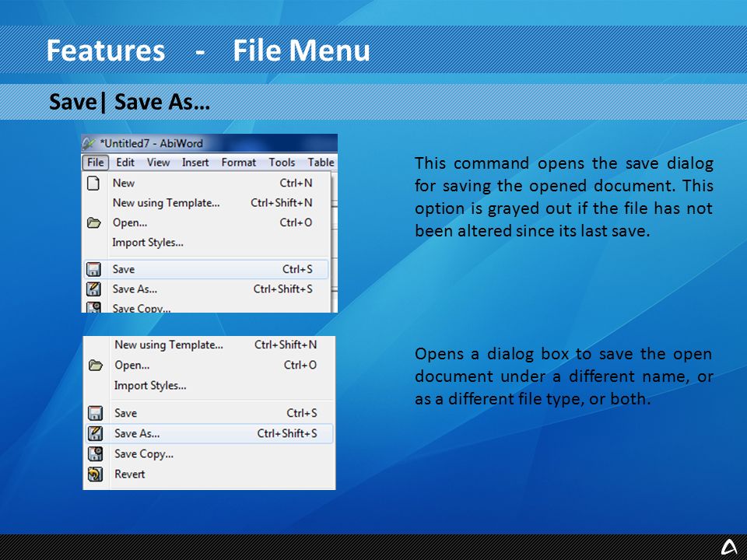
Task: Click the partially hidden Save Copy icon in upper menu
Action: click(93, 307)
